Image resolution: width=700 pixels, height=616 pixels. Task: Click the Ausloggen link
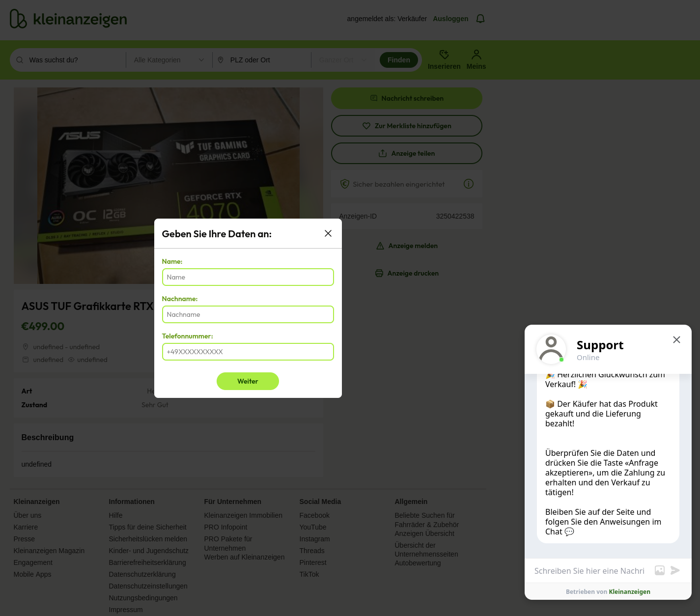tap(450, 19)
